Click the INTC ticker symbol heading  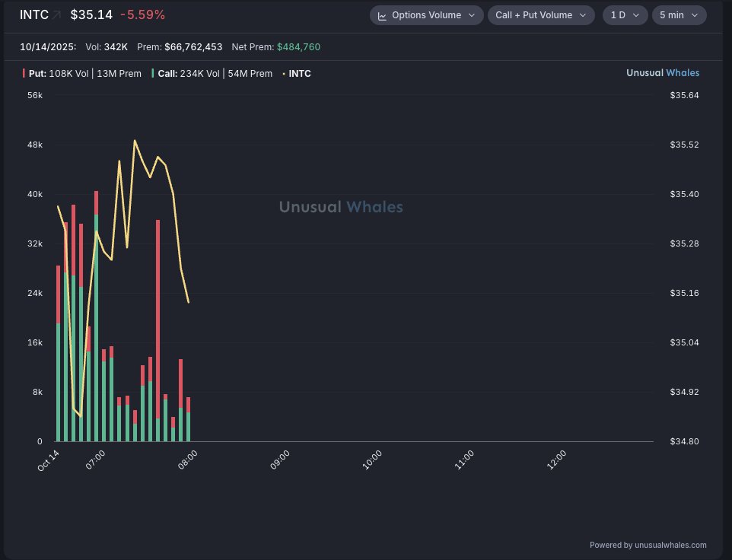pos(34,15)
